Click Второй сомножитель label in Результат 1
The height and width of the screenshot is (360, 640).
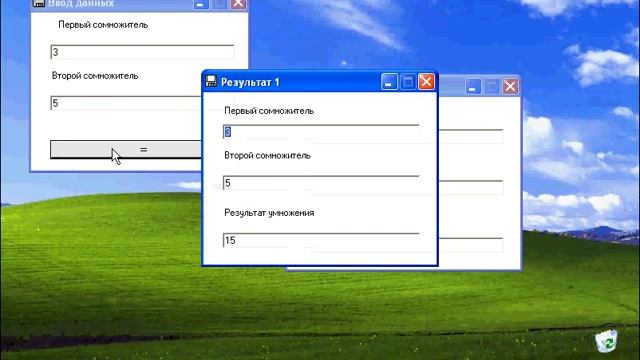[267, 156]
